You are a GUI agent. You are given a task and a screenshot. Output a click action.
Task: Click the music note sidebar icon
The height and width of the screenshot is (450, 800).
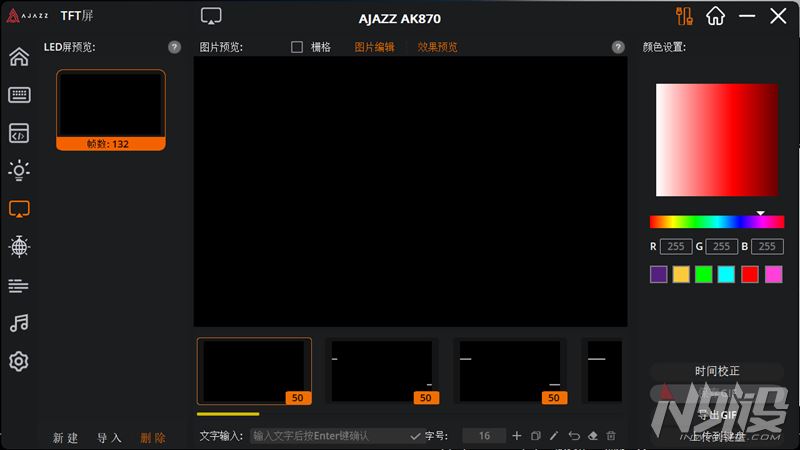pos(19,323)
